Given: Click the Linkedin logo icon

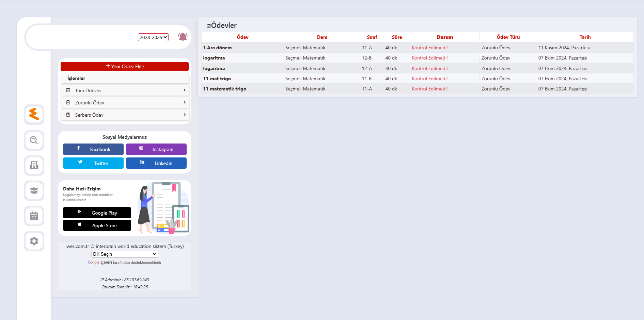Looking at the screenshot, I should 142,162.
